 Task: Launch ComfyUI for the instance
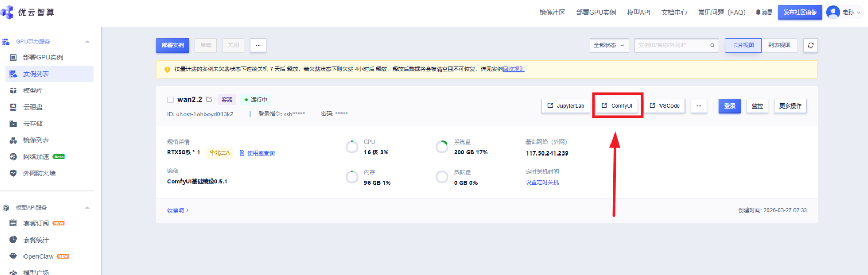[x=617, y=106]
